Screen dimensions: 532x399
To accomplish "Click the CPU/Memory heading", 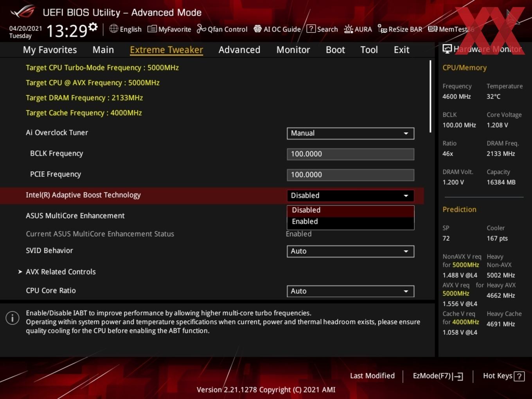I will pos(464,68).
